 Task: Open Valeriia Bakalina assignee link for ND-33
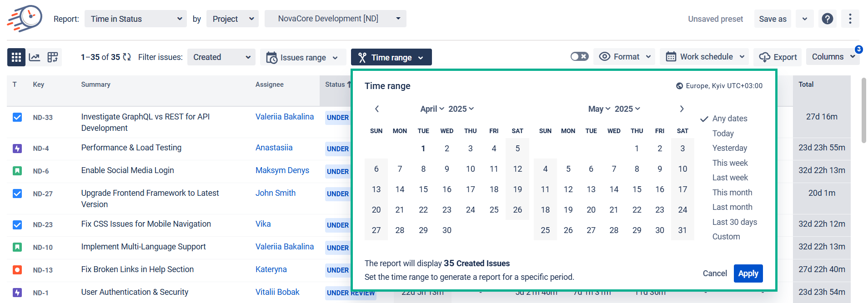point(284,117)
